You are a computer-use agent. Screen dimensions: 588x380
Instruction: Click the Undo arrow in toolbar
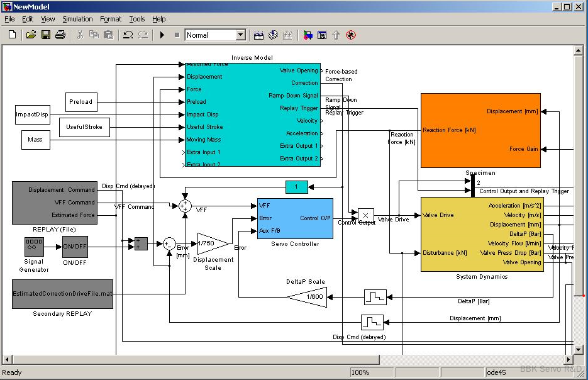(x=128, y=35)
